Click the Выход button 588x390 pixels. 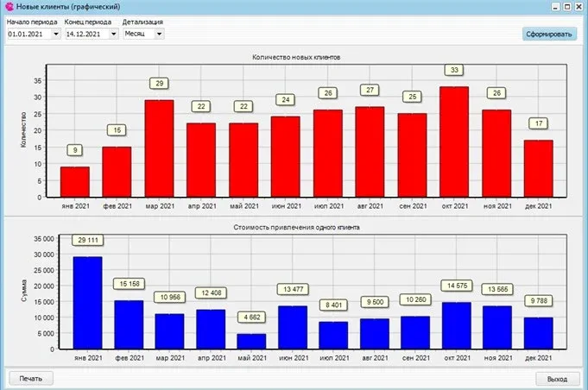[557, 379]
